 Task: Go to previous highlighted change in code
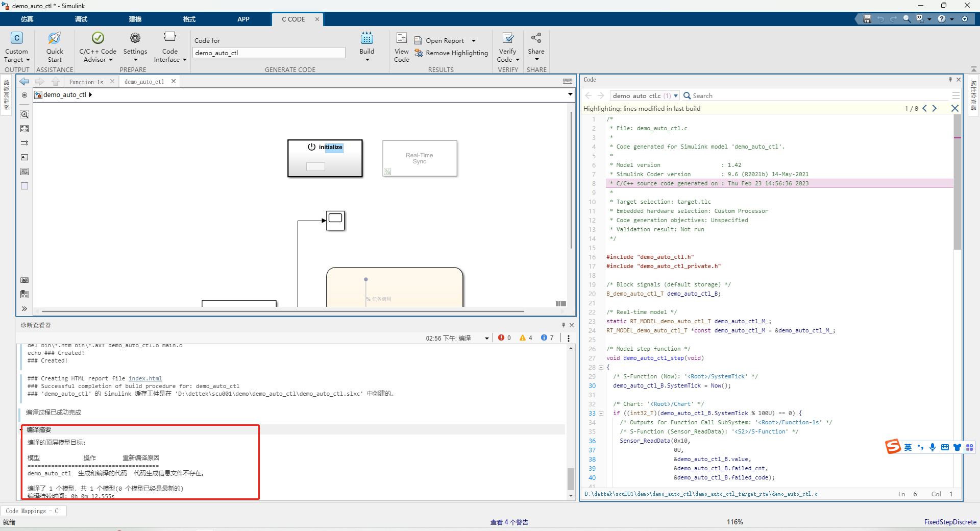924,108
